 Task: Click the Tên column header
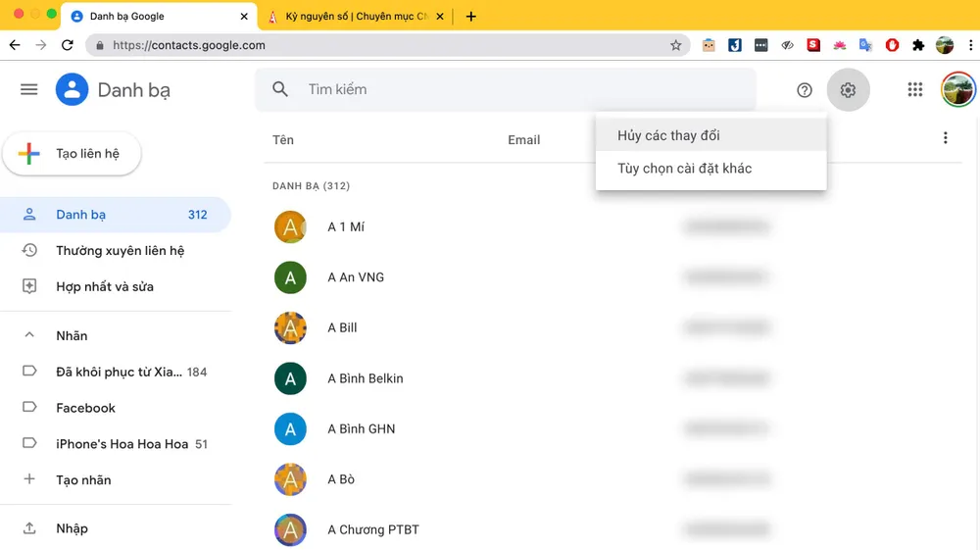pos(283,140)
